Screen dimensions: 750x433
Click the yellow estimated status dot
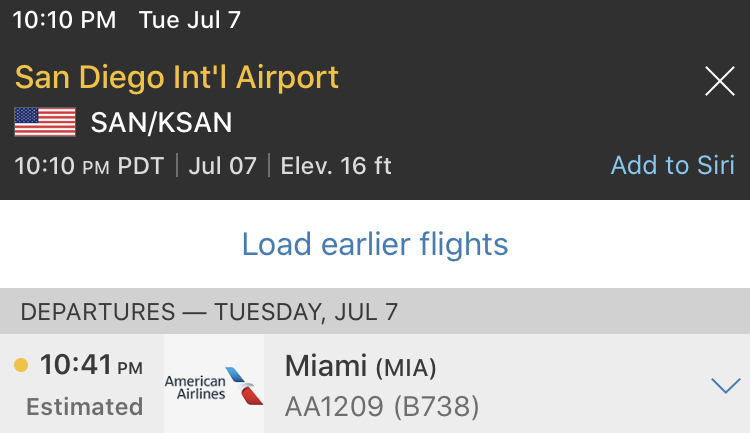21,365
